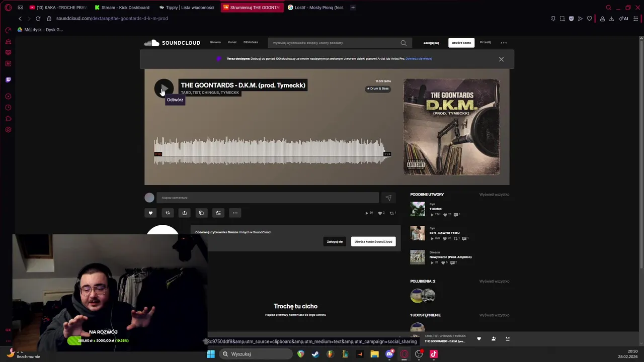Click 'Utwórz konto SoundCloud' button
Viewport: 644px width, 362px height.
tap(373, 241)
